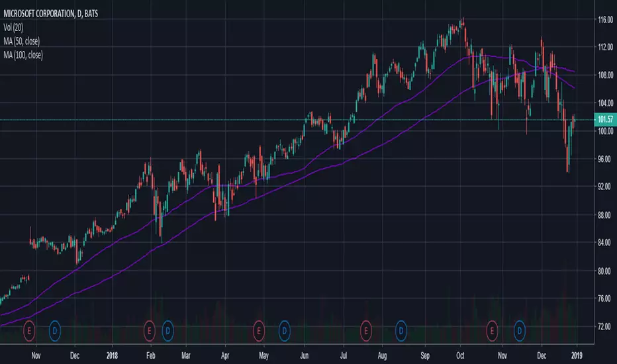Click the 96.00 price axis label
This screenshot has height=364, width=617.
pos(605,159)
